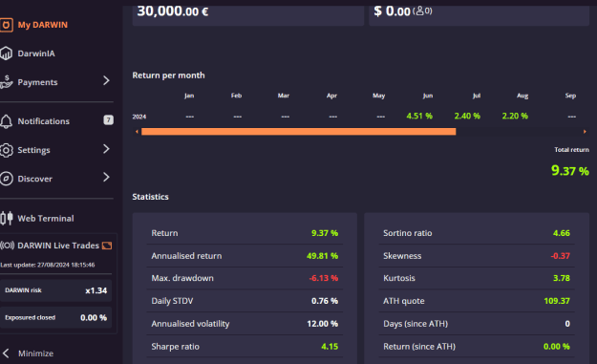Click the notifications count badge 7

point(109,120)
